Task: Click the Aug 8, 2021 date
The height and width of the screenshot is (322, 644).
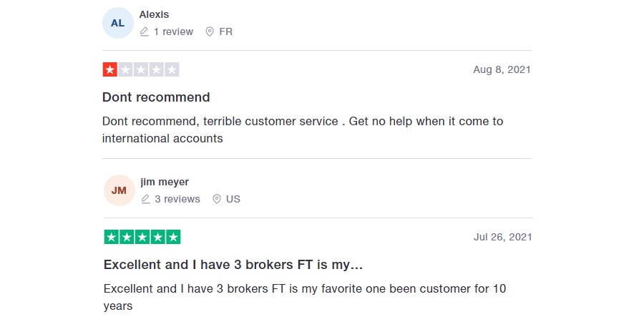Action: (502, 69)
